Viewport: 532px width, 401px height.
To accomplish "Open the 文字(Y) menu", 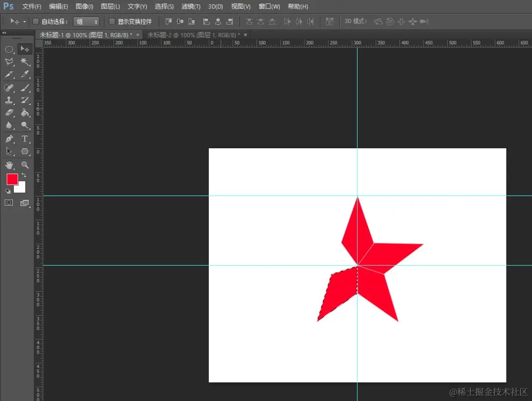I will [137, 6].
